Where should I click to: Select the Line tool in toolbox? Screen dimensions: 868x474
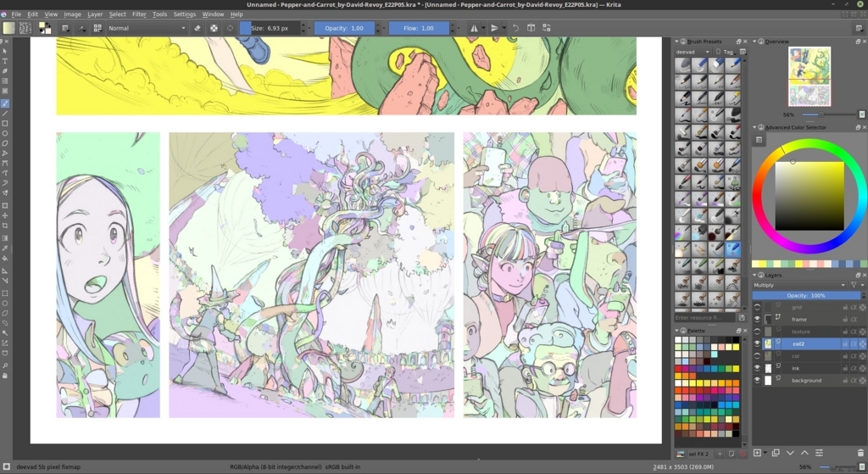tap(5, 114)
